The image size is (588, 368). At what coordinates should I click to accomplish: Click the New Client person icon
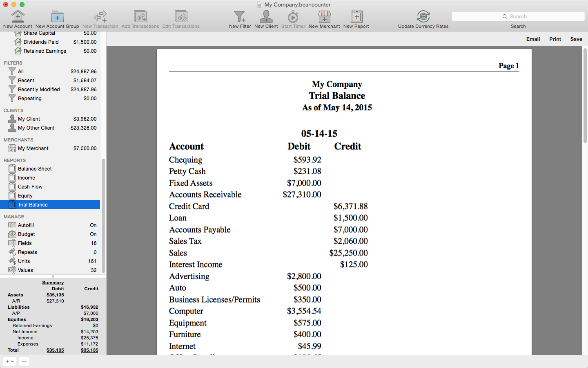coord(266,16)
